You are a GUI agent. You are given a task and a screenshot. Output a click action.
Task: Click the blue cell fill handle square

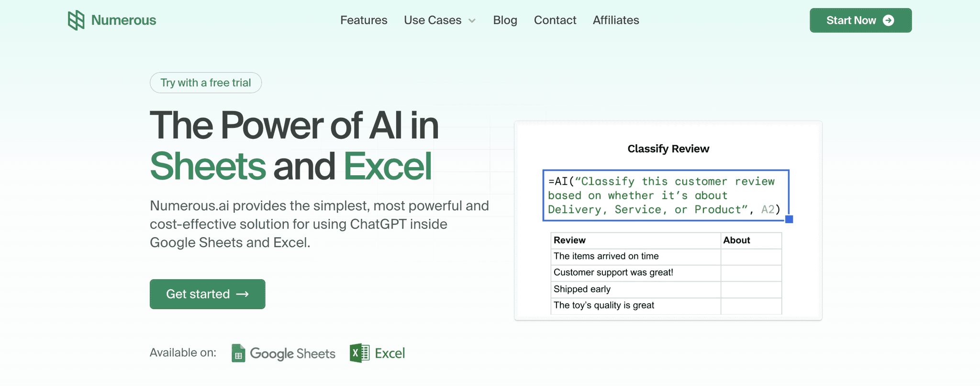click(790, 219)
